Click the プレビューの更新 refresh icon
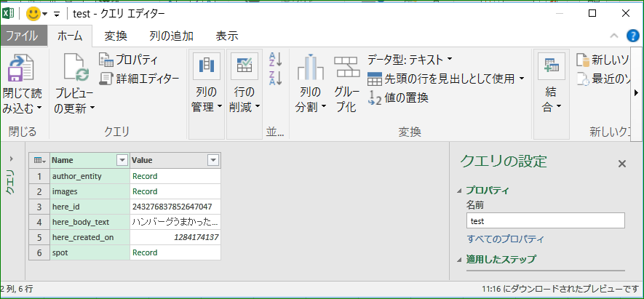Viewport: 644px width, 299px height. tap(76, 68)
